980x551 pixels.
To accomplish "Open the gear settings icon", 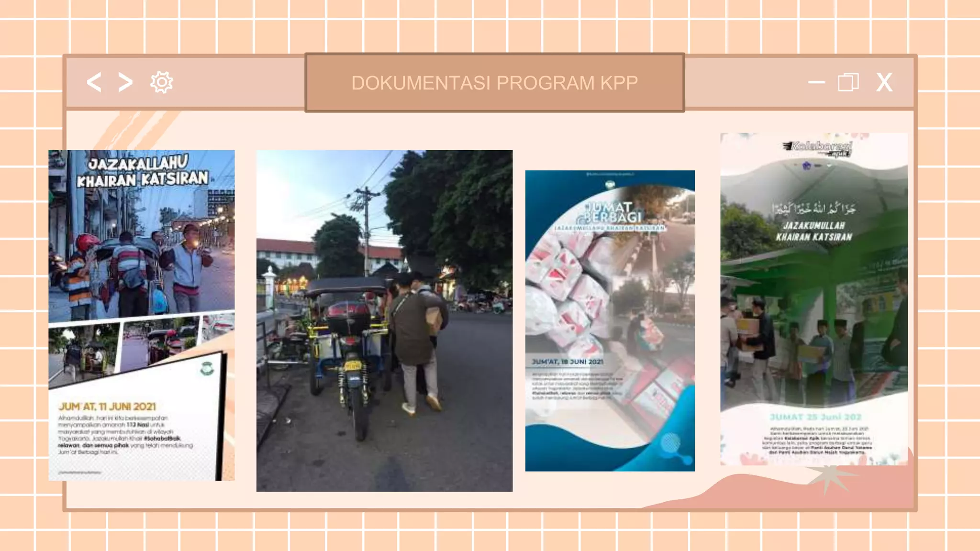I will tap(162, 82).
